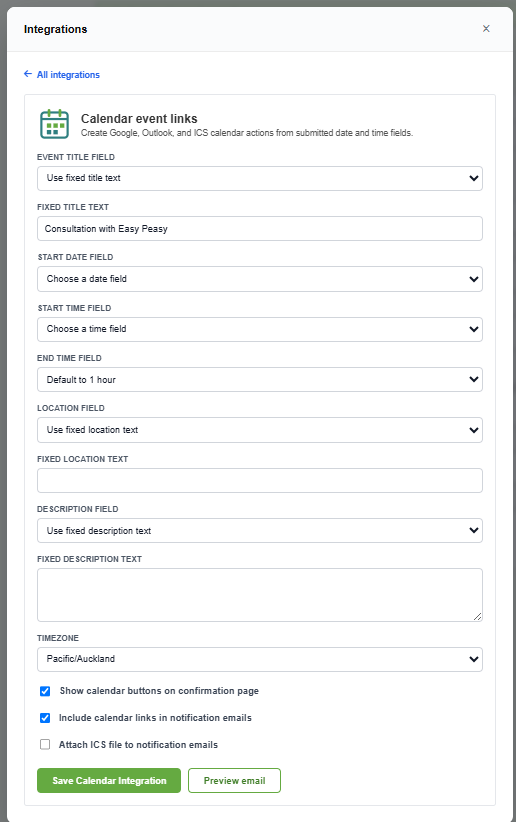
Task: Click the back arrow beside All integrations
Action: pyautogui.click(x=28, y=74)
